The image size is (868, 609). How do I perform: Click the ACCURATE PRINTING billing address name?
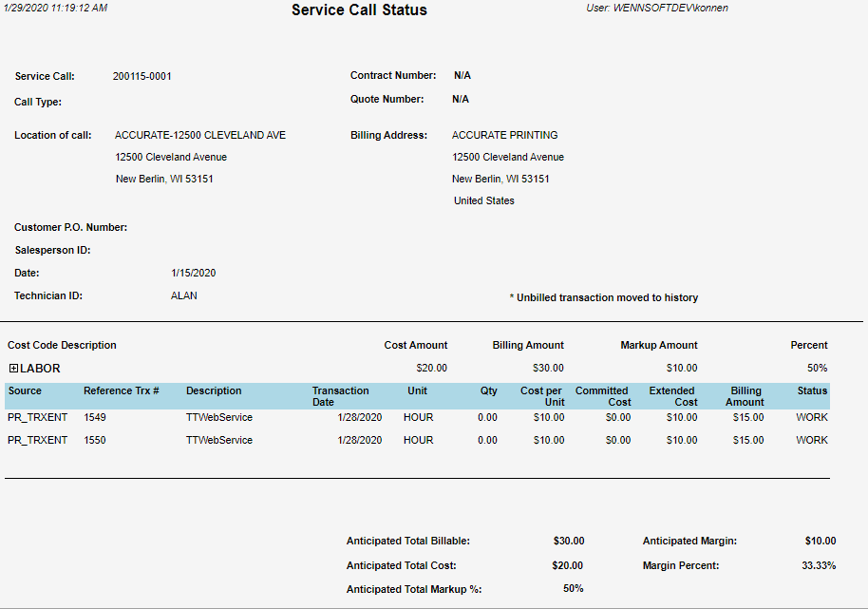pos(504,135)
